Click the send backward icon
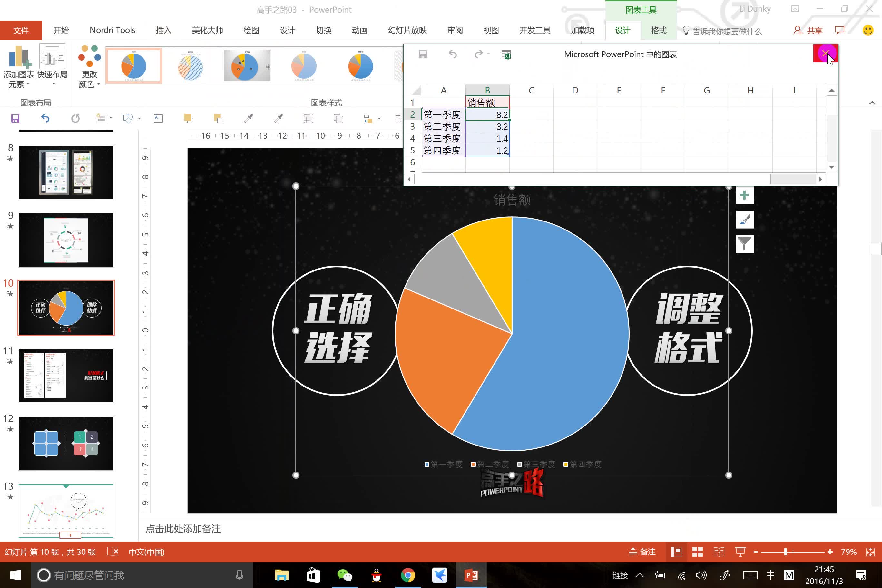The image size is (882, 588). (218, 119)
